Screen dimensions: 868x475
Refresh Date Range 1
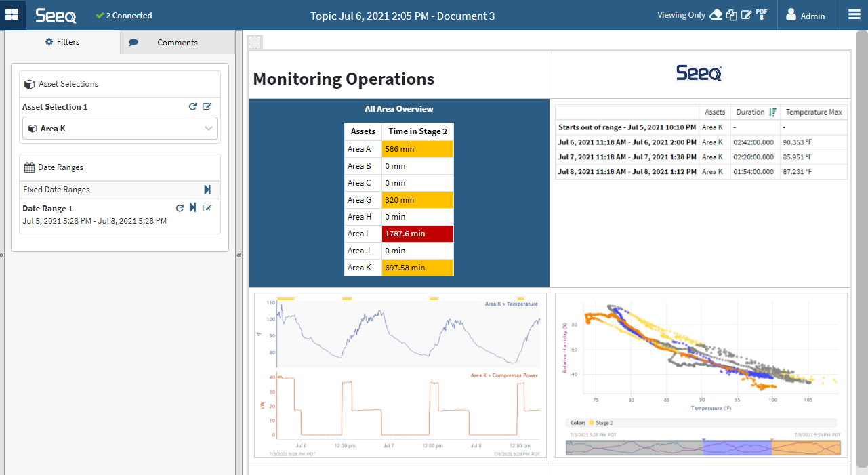180,208
